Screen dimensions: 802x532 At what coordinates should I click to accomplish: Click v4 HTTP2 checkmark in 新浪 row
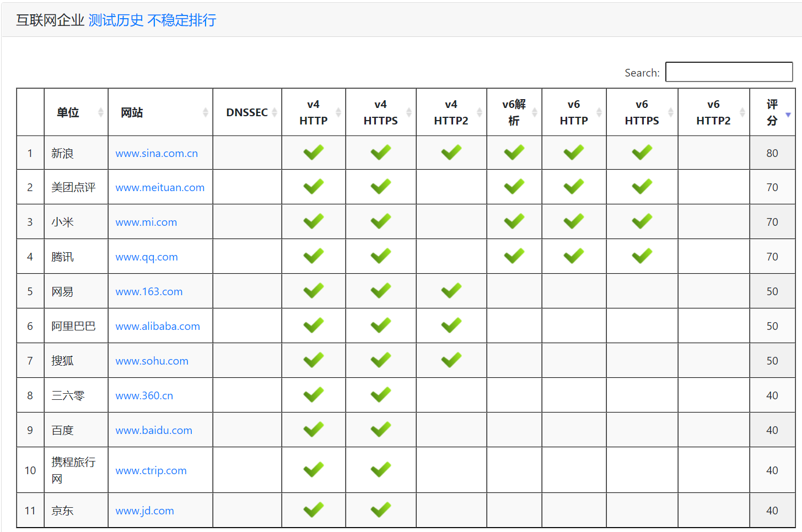point(451,153)
